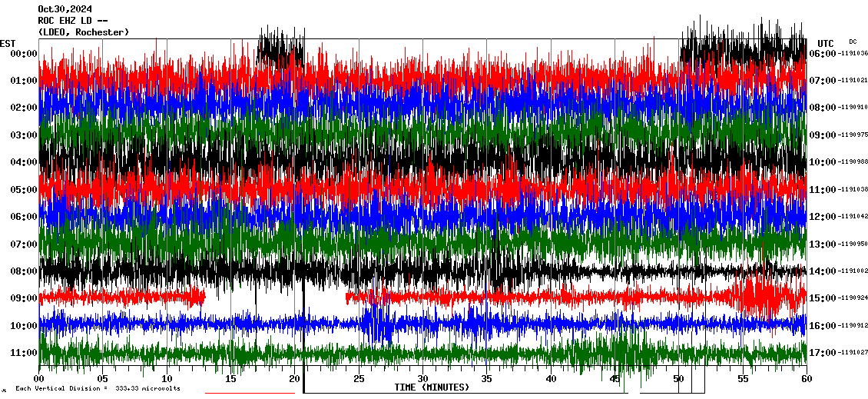Click the 12:00 UTC row label

[823, 217]
